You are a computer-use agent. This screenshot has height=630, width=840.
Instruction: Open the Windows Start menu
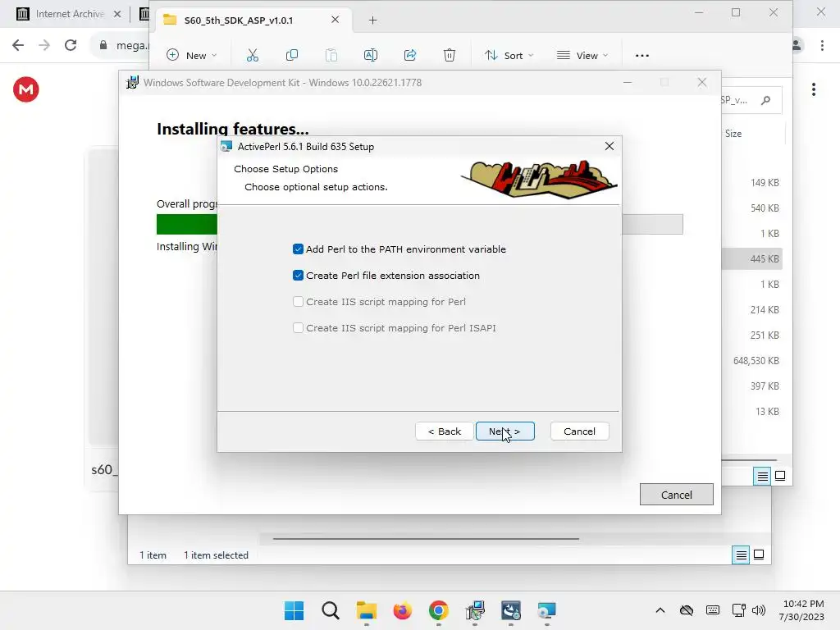pos(294,610)
